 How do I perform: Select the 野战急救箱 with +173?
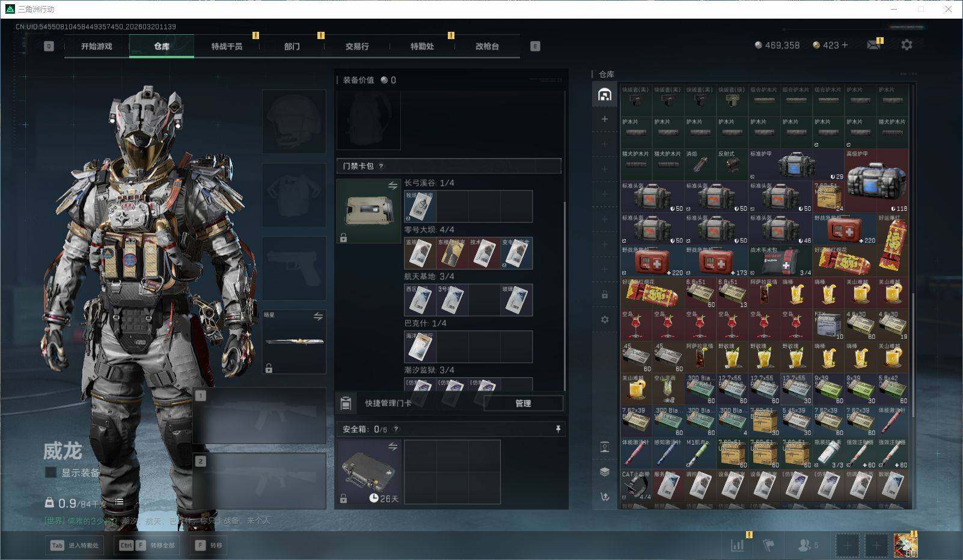pos(717,261)
